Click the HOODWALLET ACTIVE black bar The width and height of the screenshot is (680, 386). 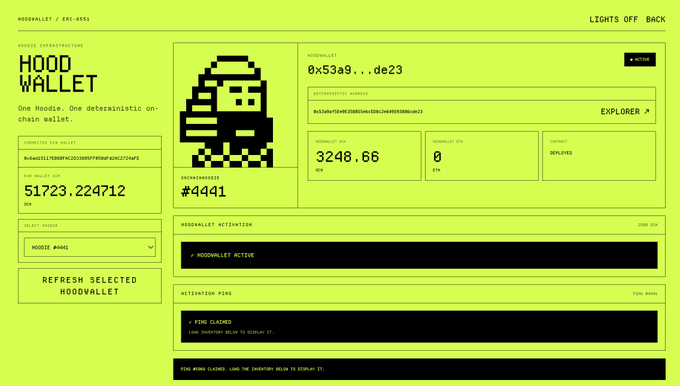tap(419, 255)
